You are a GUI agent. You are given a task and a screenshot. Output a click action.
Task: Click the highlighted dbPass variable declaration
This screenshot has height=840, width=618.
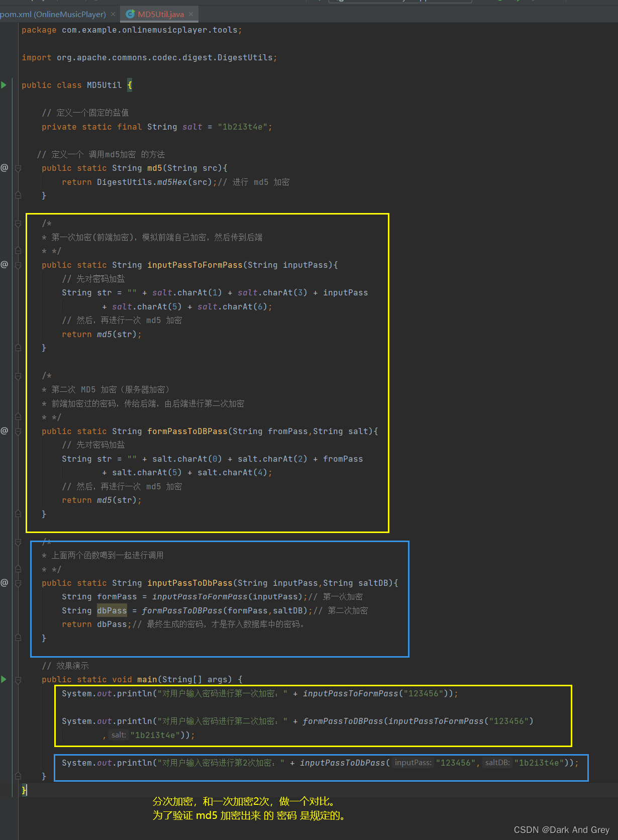click(112, 611)
